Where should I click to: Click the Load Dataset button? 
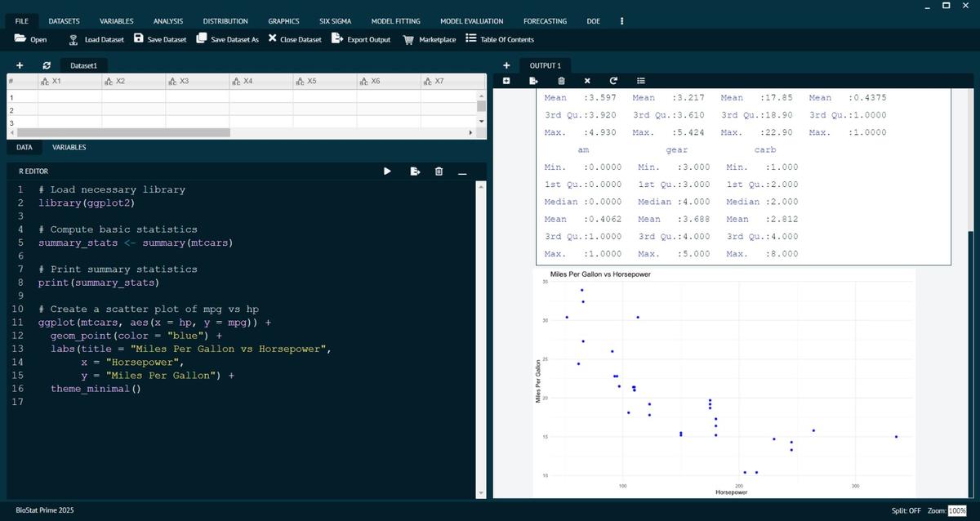(96, 39)
